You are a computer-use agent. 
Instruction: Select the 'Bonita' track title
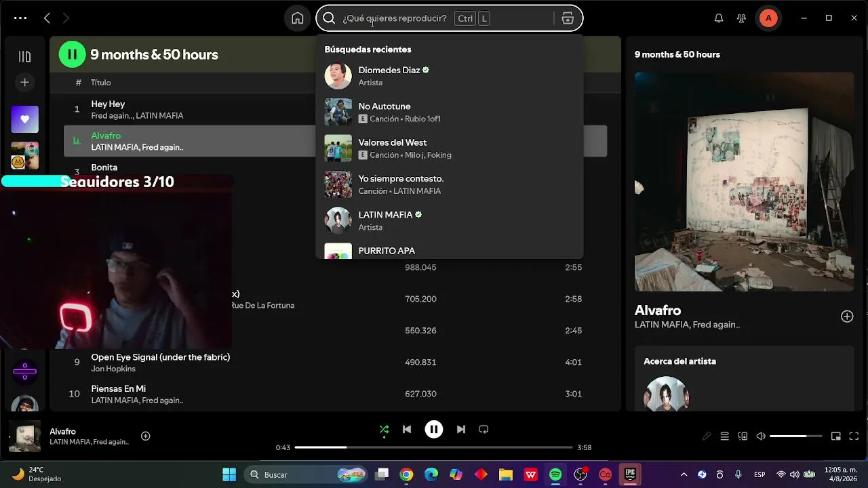tap(104, 167)
